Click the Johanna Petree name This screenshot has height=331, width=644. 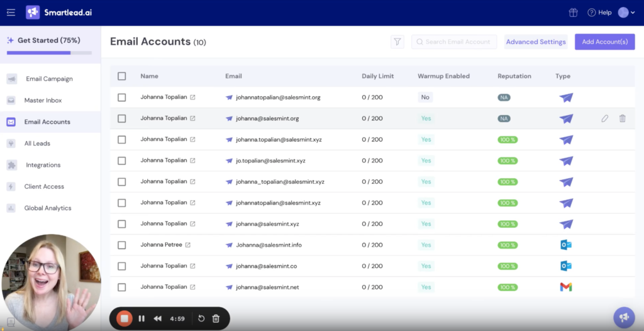click(x=161, y=245)
